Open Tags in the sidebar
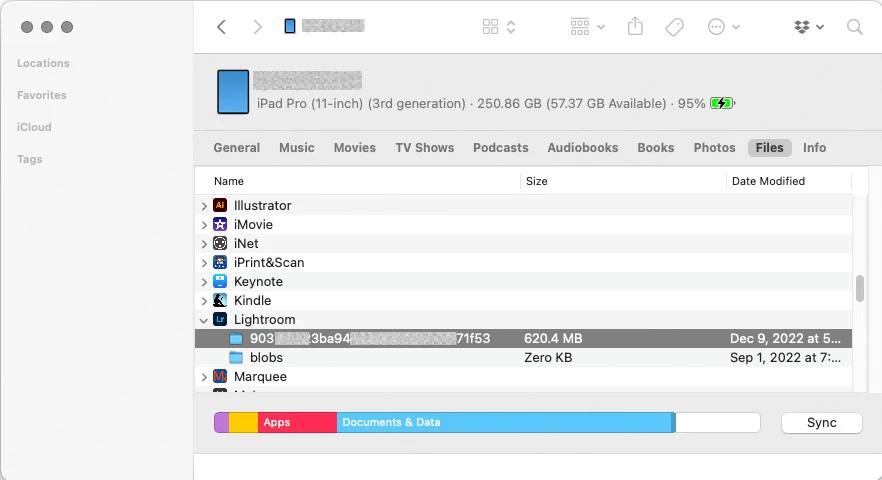The width and height of the screenshot is (882, 480). coord(29,159)
